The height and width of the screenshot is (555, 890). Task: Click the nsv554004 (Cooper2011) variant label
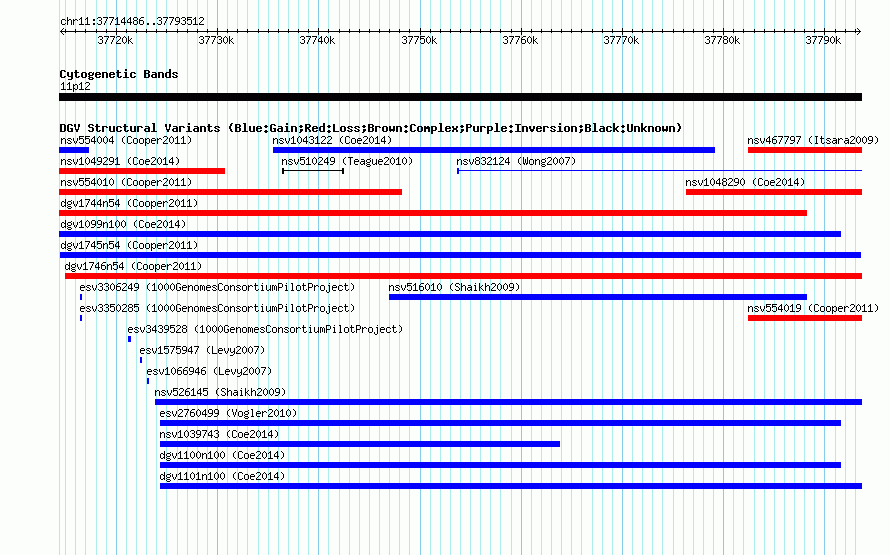(126, 140)
